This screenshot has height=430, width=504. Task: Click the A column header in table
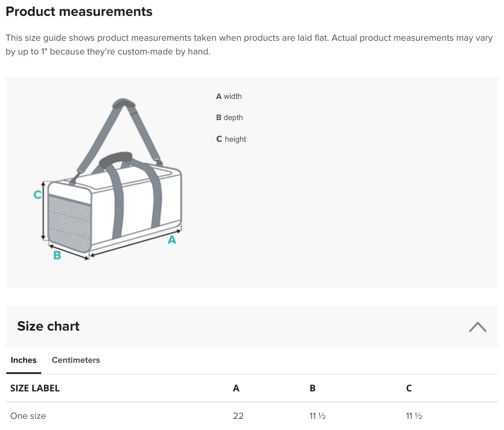[236, 388]
